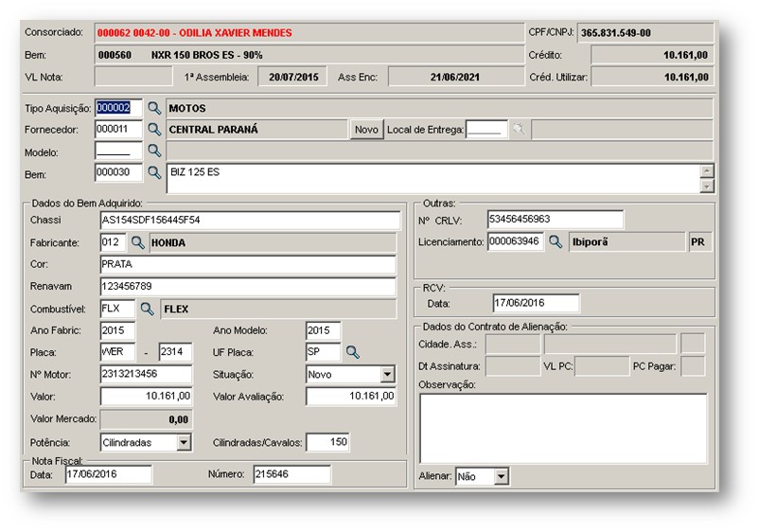
Task: Click the Ano Fabric field
Action: pyautogui.click(x=117, y=330)
